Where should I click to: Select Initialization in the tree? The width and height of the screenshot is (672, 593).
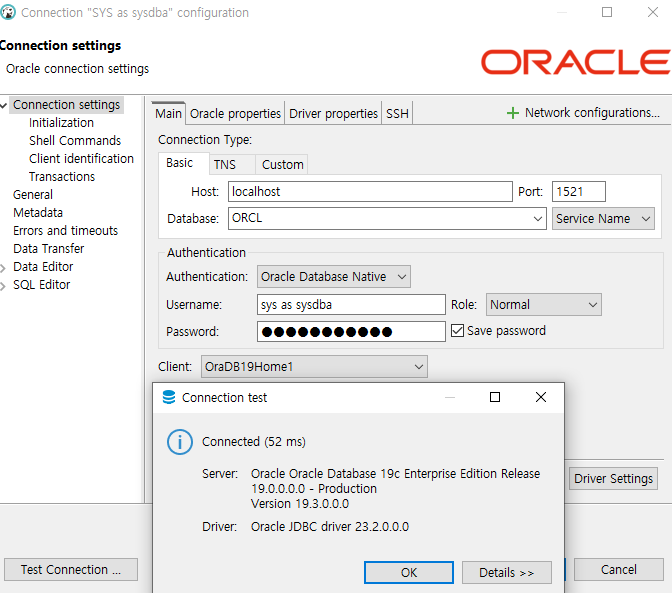tap(61, 123)
